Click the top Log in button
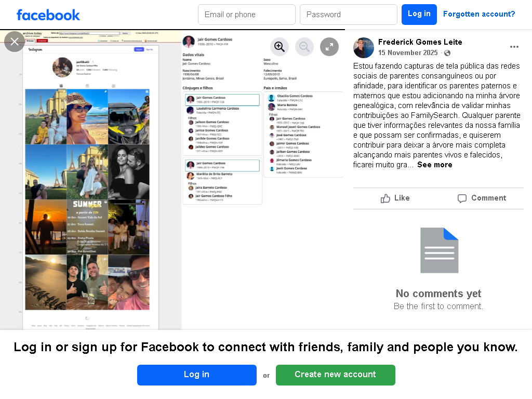 pyautogui.click(x=419, y=15)
